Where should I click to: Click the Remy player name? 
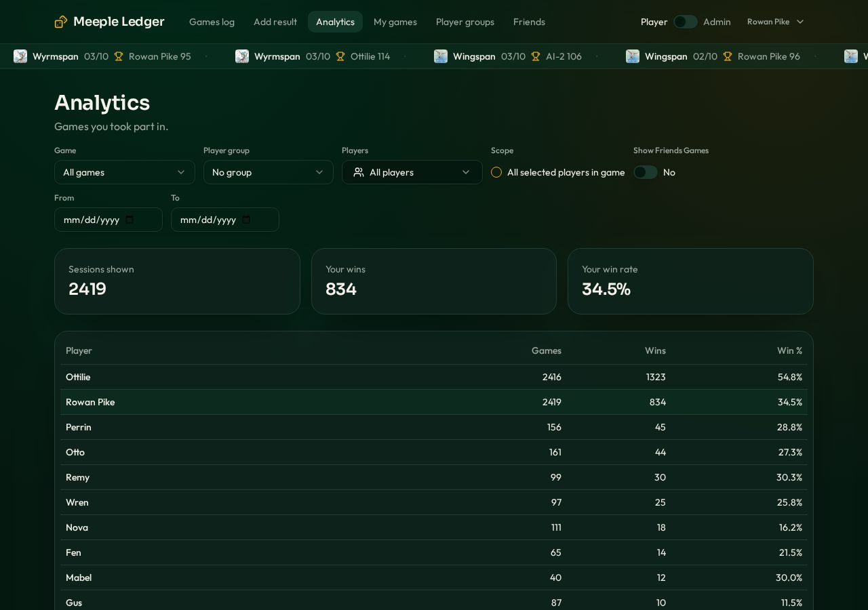click(77, 477)
